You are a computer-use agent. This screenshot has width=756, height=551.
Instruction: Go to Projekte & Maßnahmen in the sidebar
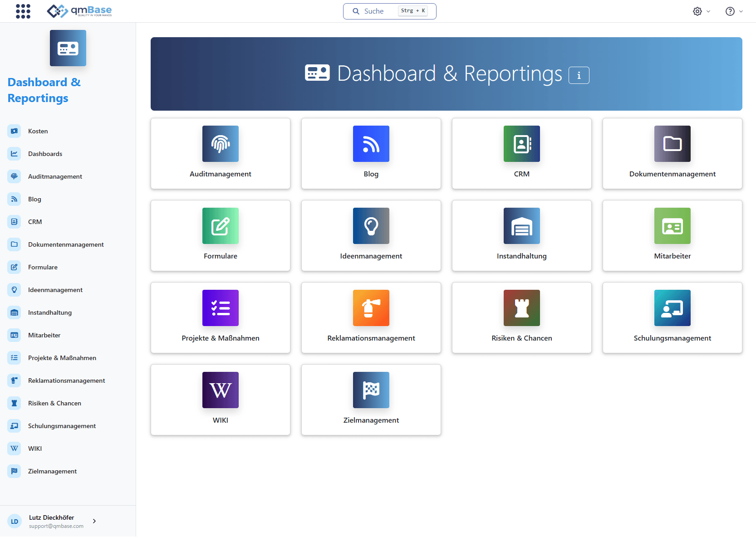point(62,358)
